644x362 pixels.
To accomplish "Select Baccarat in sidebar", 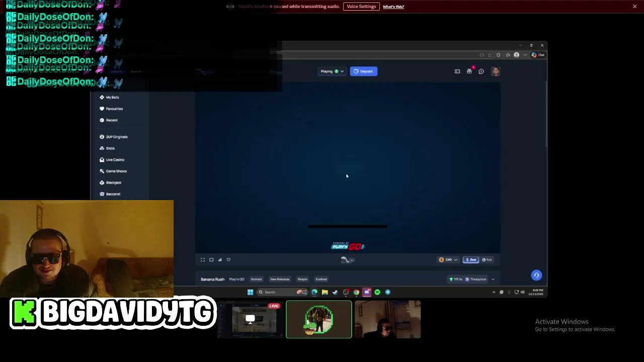I will (110, 194).
